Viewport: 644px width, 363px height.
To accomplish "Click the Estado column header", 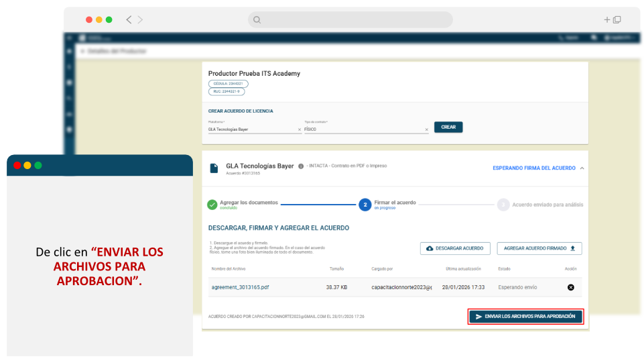I will point(505,269).
